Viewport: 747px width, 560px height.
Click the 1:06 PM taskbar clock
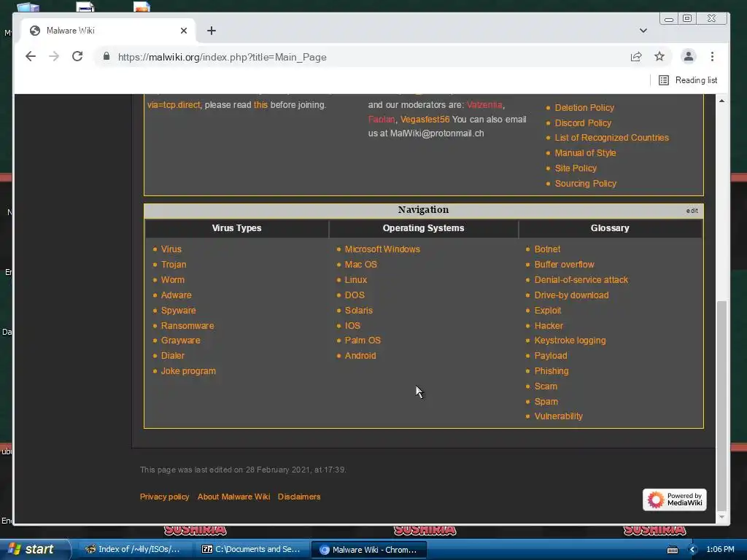coord(720,549)
